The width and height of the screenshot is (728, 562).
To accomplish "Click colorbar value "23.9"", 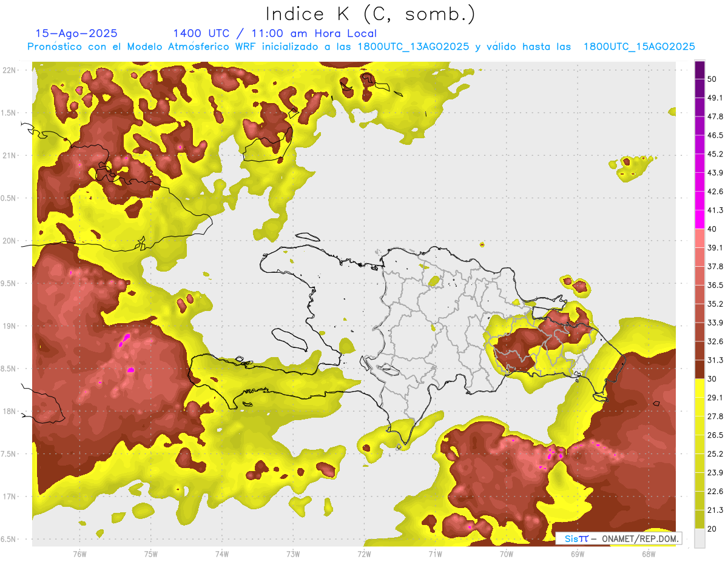I will coord(715,472).
